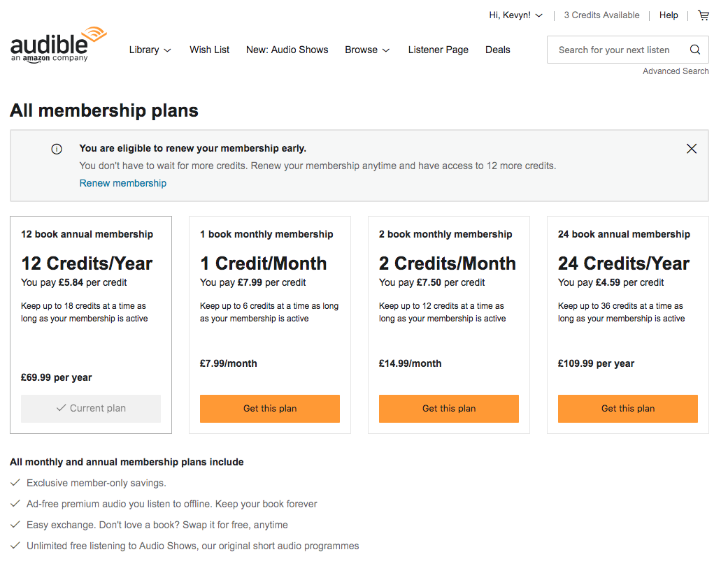Expand the Library dropdown menu
This screenshot has width=728, height=566.
[150, 50]
